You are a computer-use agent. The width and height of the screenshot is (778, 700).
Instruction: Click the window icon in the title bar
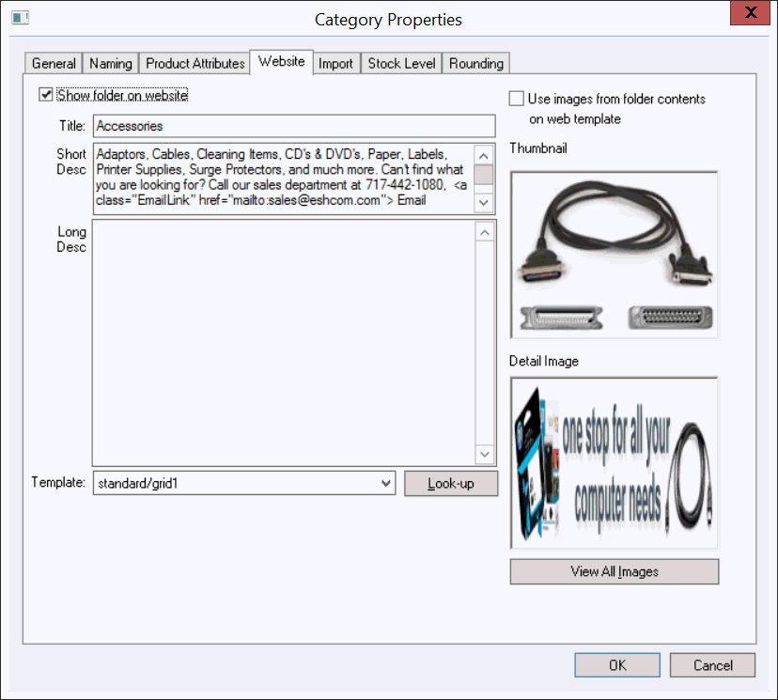tap(19, 19)
